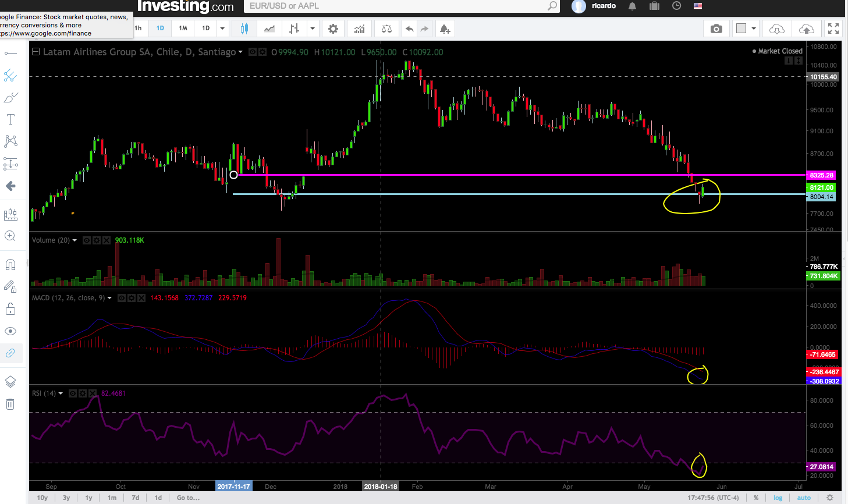
Task: Select the text tool in left sidebar
Action: click(x=10, y=120)
